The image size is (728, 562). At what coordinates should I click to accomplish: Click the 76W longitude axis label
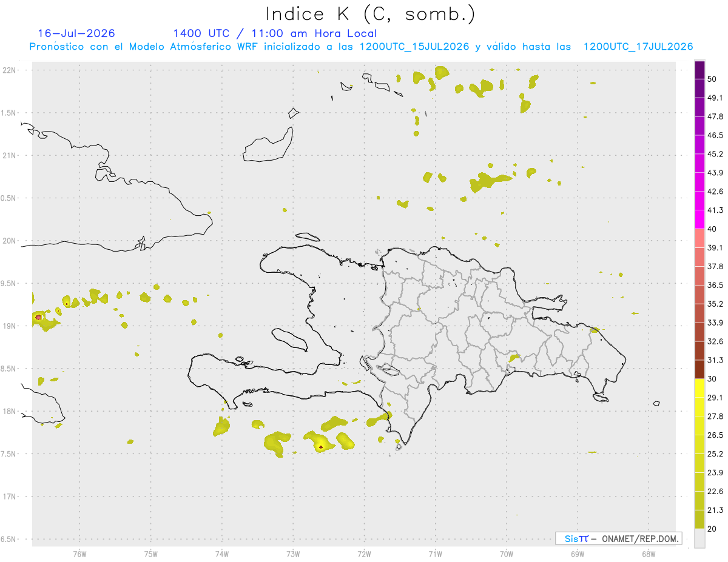[79, 554]
